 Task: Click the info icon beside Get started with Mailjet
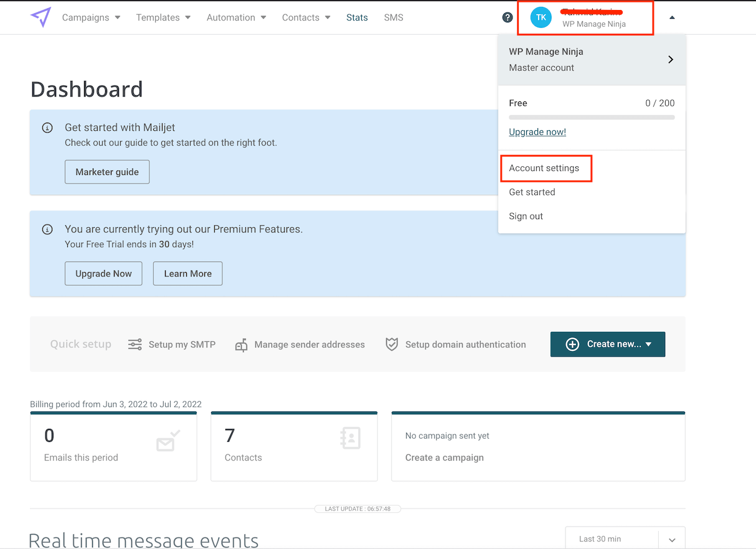(47, 128)
